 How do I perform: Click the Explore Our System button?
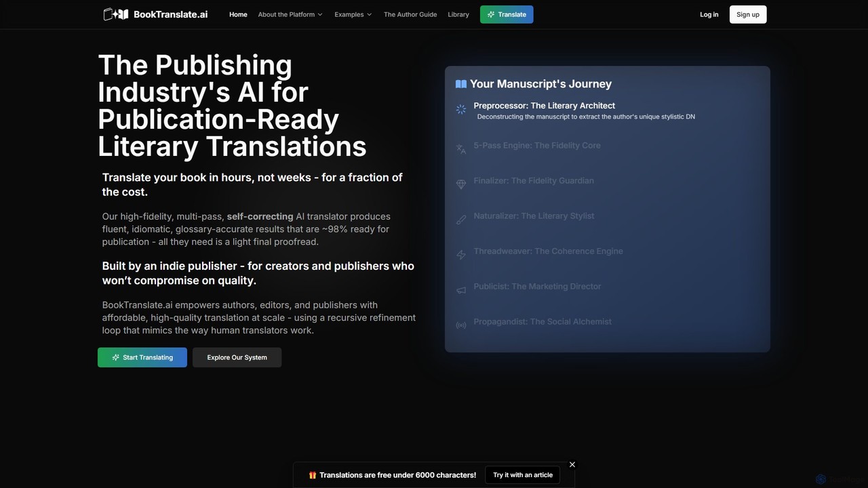(237, 357)
